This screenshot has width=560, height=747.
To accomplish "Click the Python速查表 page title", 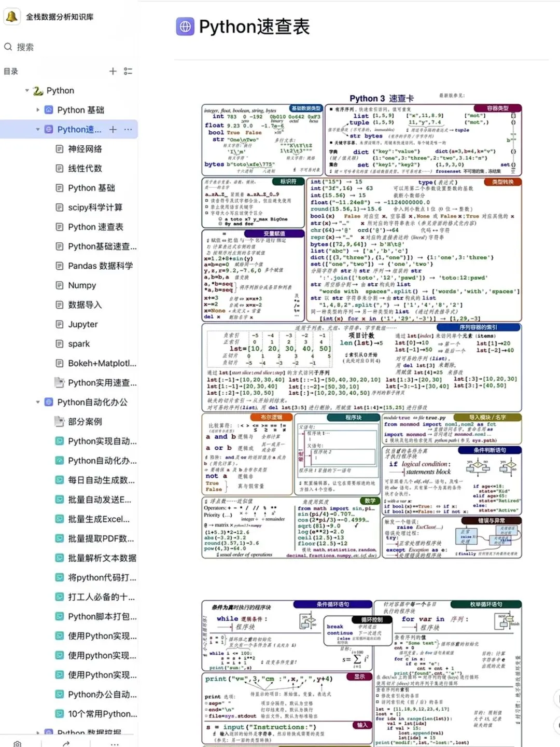I will click(254, 26).
